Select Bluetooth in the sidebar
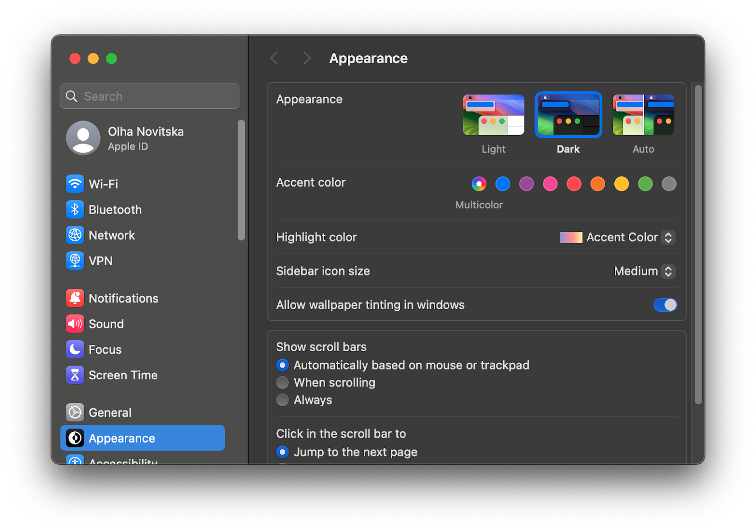 click(115, 209)
